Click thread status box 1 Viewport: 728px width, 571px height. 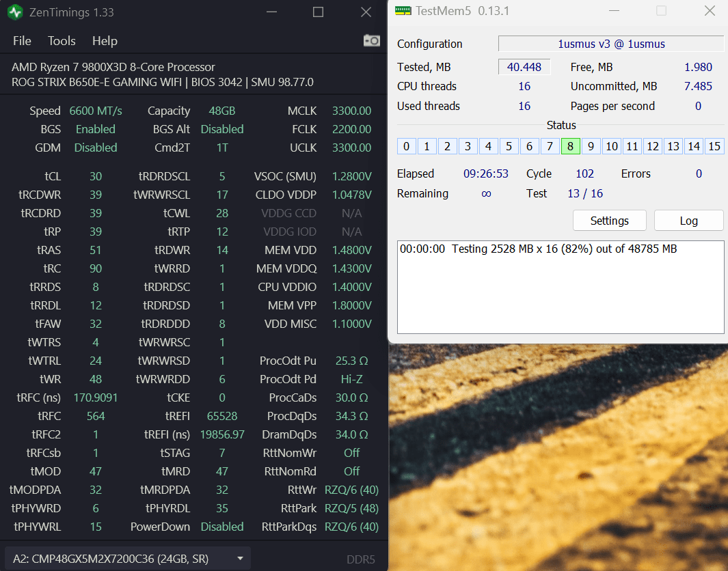pos(427,147)
